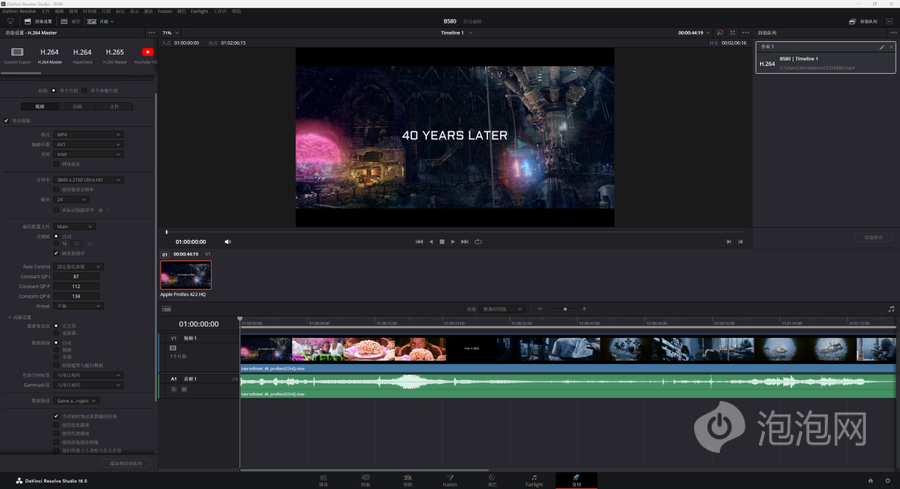900x489 pixels.
Task: Click the go-to out point icon
Action: click(x=740, y=242)
